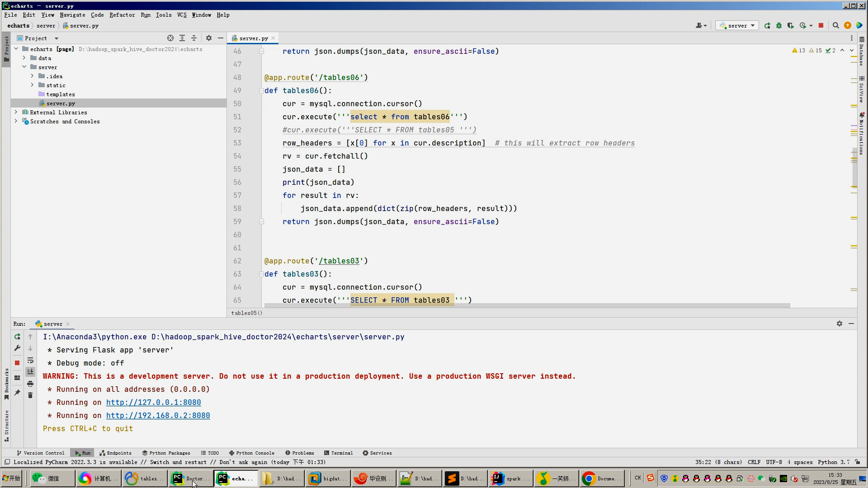This screenshot has width=868, height=488.
Task: Open http://127.0.0.1:8080 link
Action: (154, 402)
